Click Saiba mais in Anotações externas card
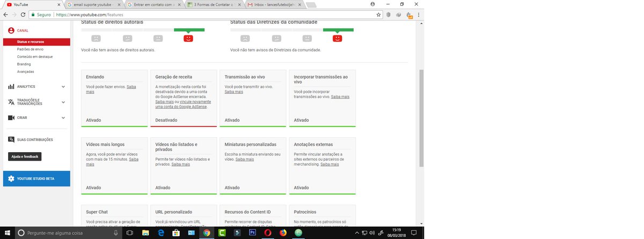The height and width of the screenshot is (239, 644). pyautogui.click(x=330, y=164)
